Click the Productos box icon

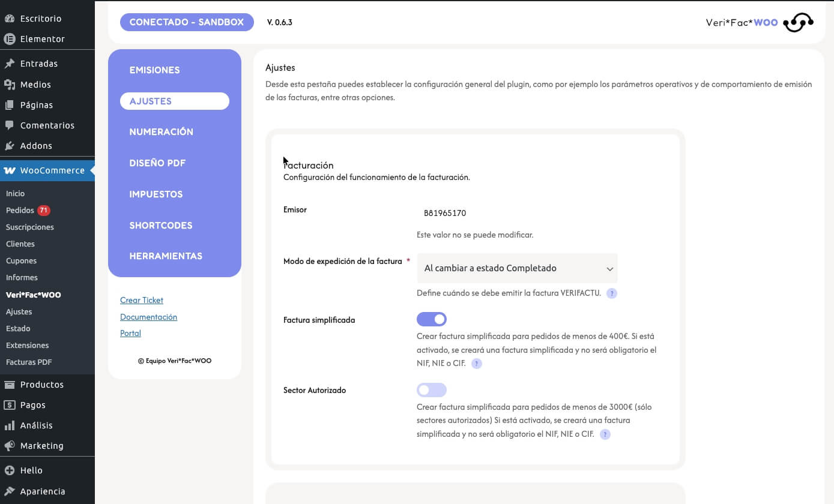point(10,385)
